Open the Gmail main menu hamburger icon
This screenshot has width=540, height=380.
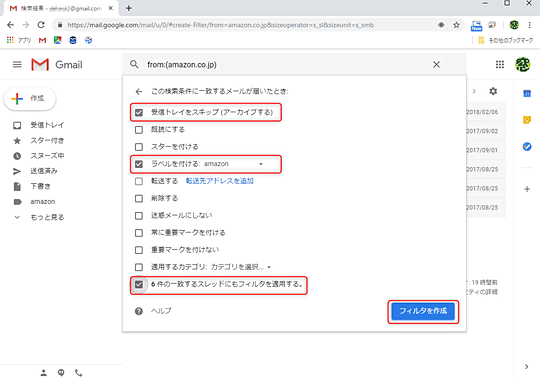[x=17, y=64]
